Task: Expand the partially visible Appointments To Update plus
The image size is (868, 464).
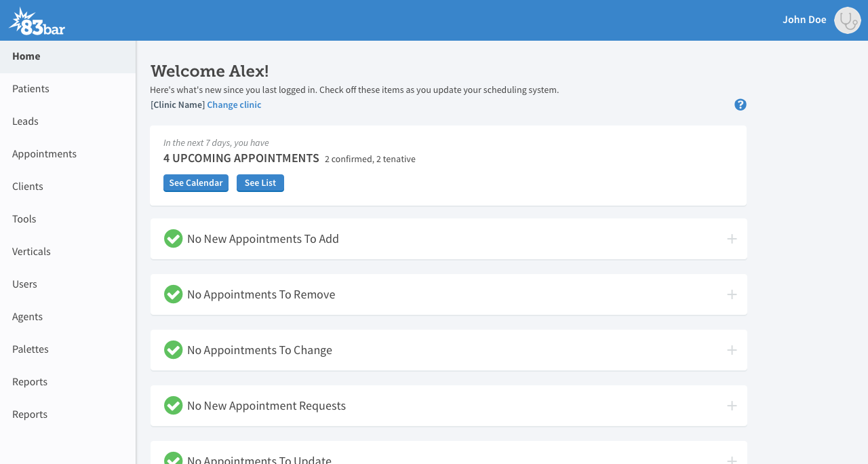Action: (x=732, y=460)
